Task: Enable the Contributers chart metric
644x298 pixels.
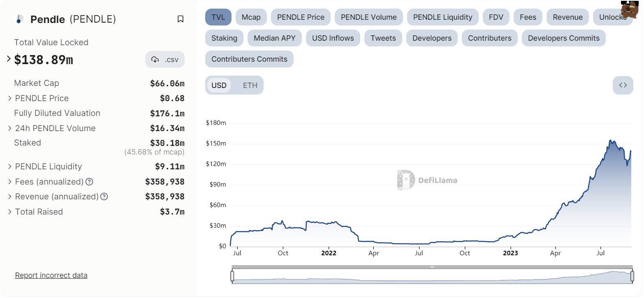Action: (x=490, y=38)
